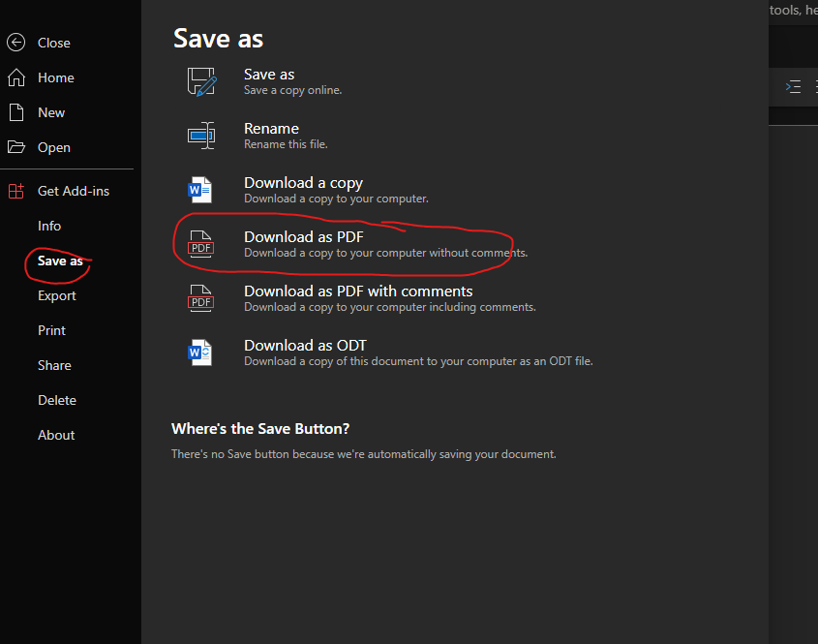Screen dimensions: 818x644
Task: Click the 'Rename this file.' description
Action: point(286,144)
